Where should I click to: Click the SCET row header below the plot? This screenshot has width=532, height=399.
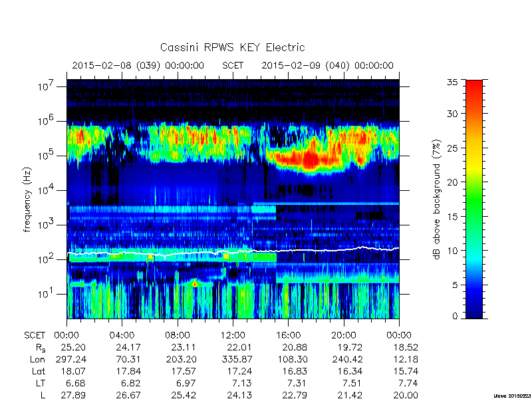click(x=35, y=336)
